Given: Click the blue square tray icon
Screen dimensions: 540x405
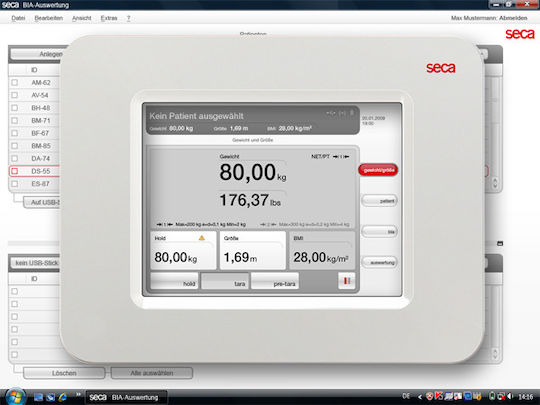Looking at the screenshot, I should tap(467, 396).
